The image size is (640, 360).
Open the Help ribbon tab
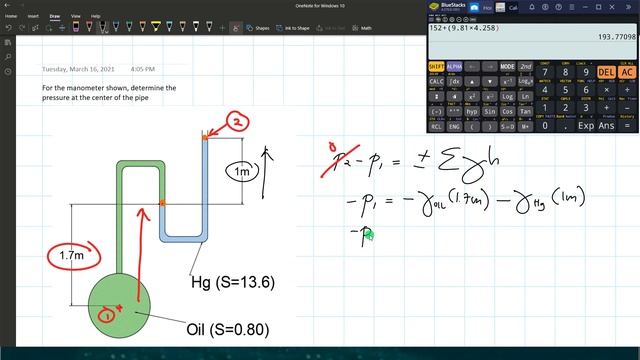pyautogui.click(x=96, y=16)
